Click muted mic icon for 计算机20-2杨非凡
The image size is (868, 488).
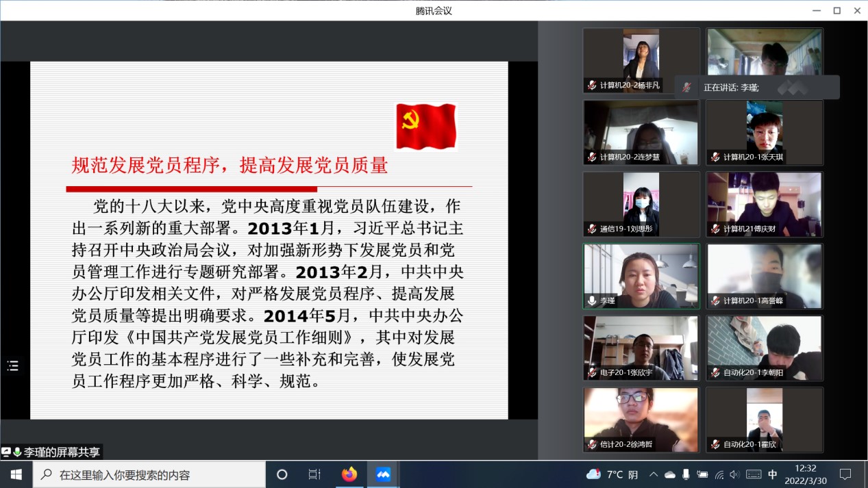pyautogui.click(x=592, y=86)
